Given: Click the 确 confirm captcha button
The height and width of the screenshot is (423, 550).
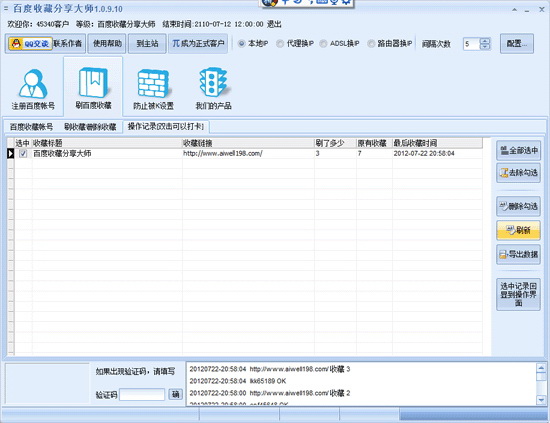Looking at the screenshot, I should pyautogui.click(x=175, y=394).
